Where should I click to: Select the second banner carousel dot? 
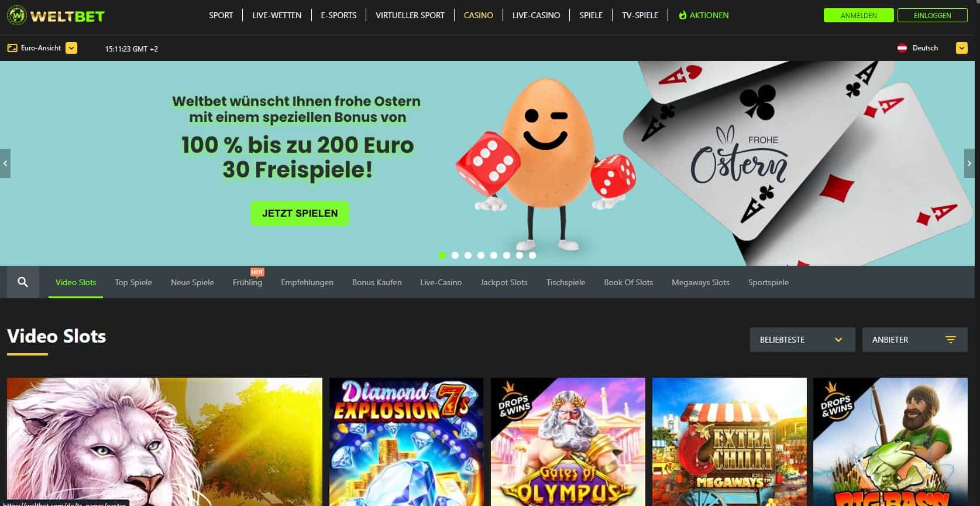pos(455,255)
